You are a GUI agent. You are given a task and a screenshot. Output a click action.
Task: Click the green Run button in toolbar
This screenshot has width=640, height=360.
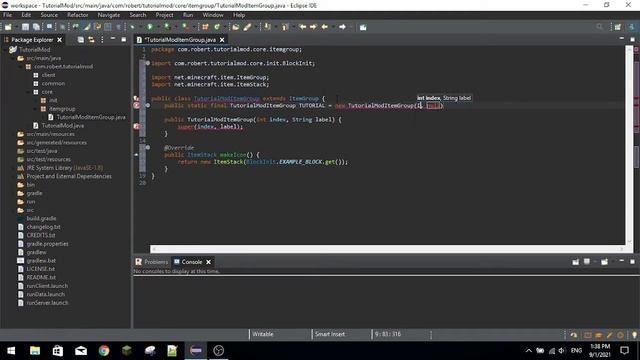[x=150, y=27]
